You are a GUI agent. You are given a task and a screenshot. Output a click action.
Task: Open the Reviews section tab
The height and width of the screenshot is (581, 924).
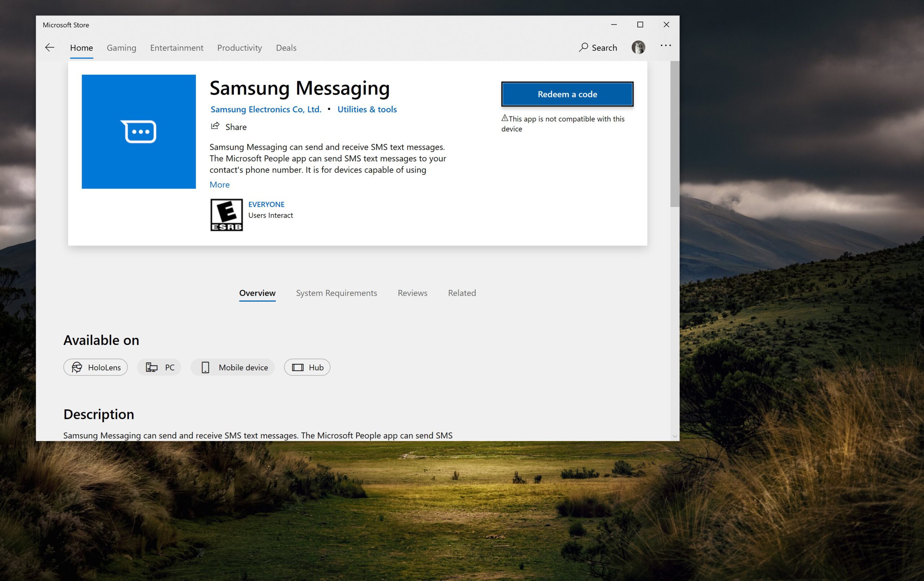tap(413, 293)
